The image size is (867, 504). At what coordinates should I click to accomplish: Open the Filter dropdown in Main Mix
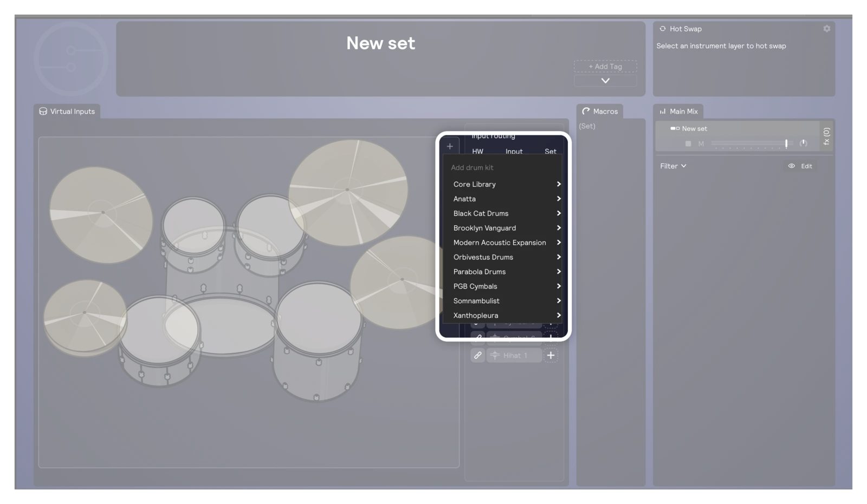[673, 166]
